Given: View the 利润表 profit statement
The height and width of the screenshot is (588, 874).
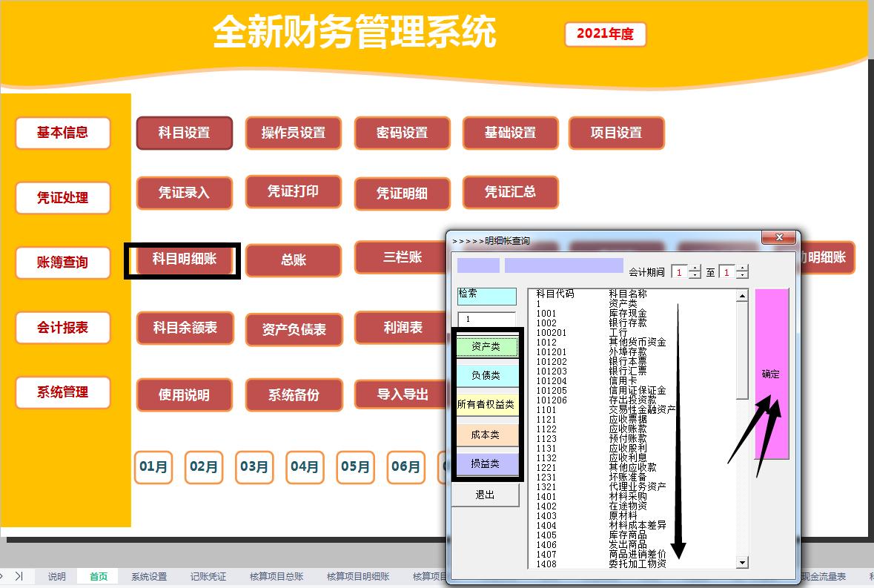Looking at the screenshot, I should [x=402, y=330].
